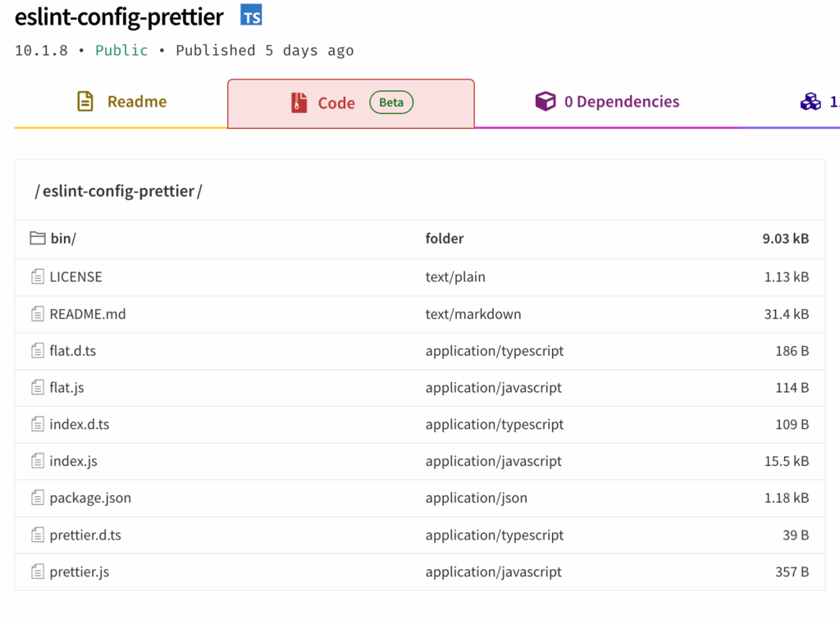Open the prettier.js file

[x=80, y=572]
